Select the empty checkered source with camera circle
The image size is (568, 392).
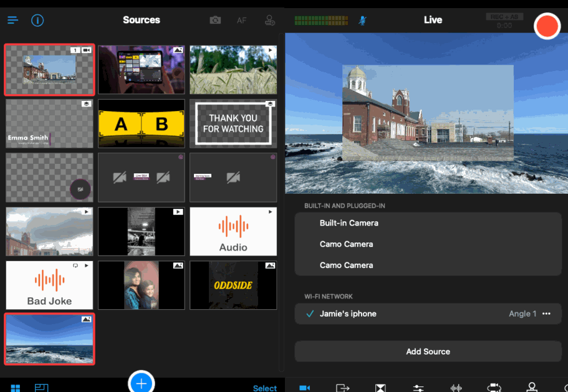pyautogui.click(x=50, y=178)
